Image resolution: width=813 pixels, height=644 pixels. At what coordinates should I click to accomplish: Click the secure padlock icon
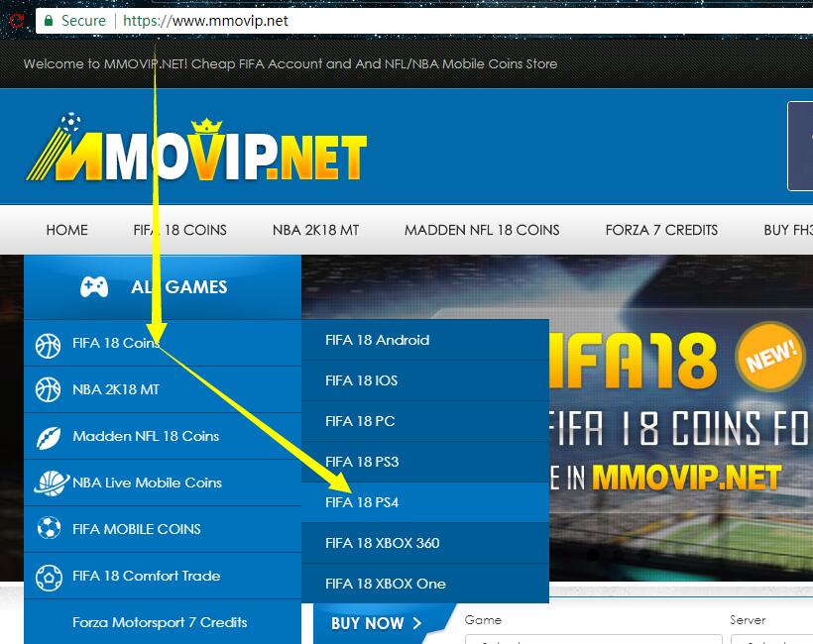(49, 21)
